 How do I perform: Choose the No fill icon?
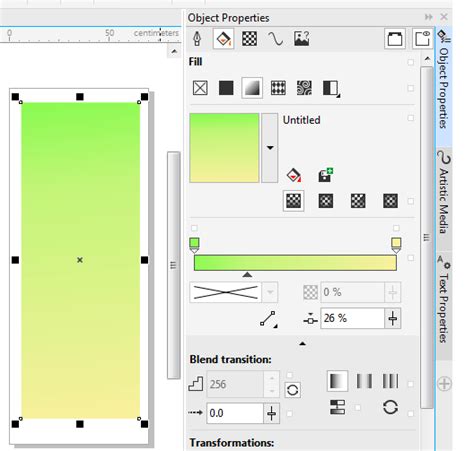point(200,88)
